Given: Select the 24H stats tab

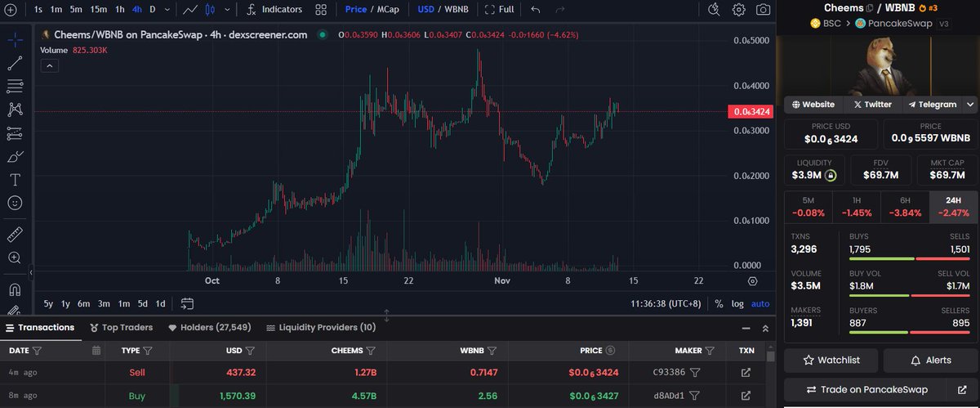Looking at the screenshot, I should click(953, 206).
